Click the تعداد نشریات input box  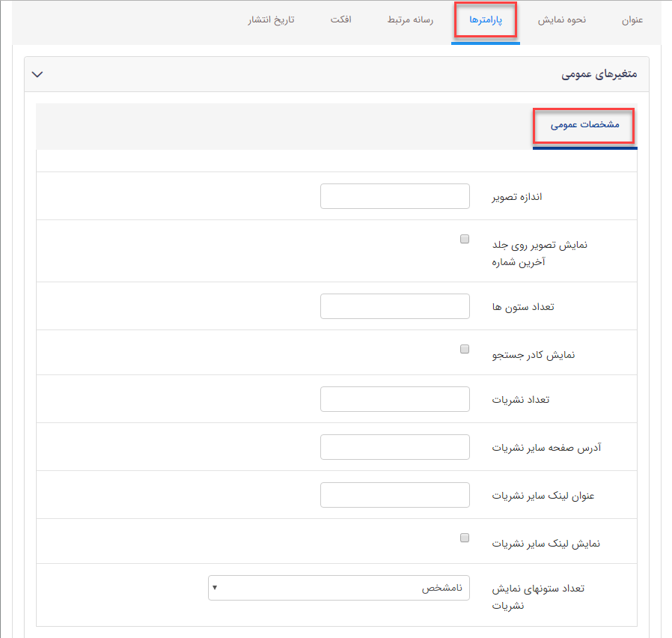394,398
